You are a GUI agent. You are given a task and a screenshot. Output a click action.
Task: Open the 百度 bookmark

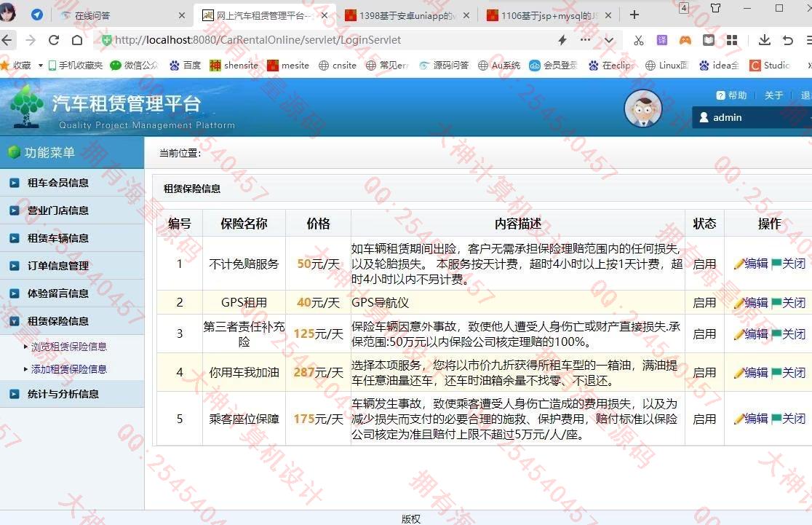[x=185, y=66]
